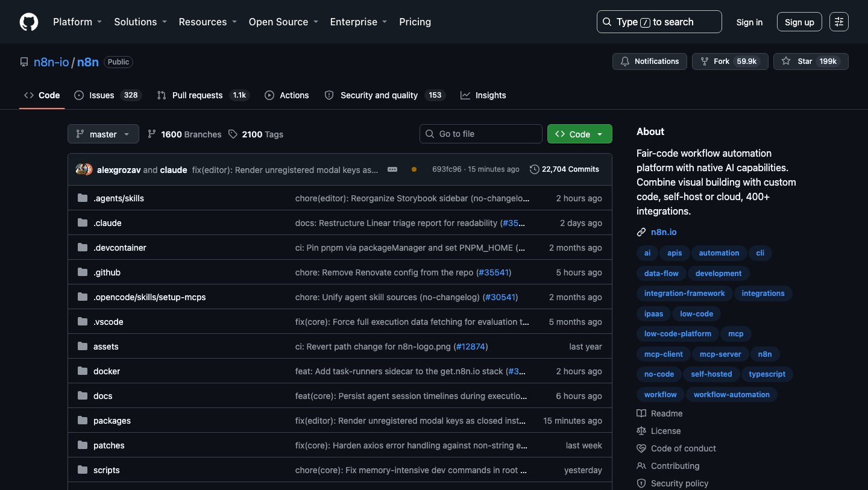Open the Insights tab
Viewport: 868px width, 490px height.
pyautogui.click(x=483, y=95)
